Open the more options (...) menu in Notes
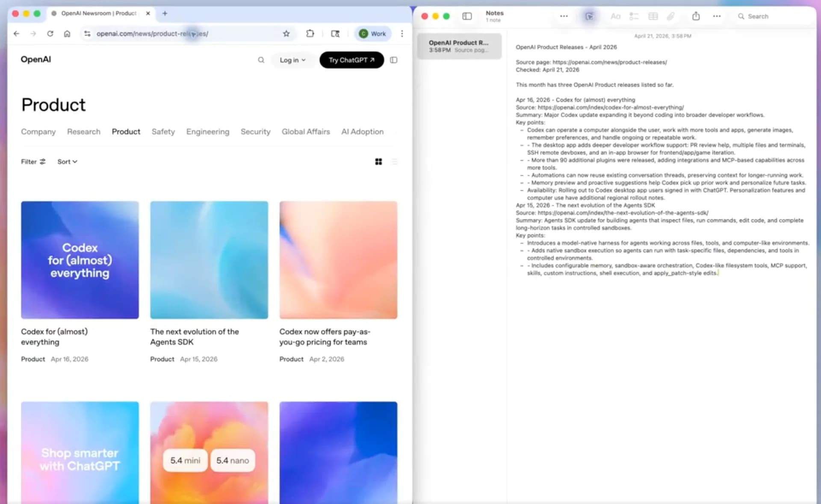The image size is (821, 504). coord(717,16)
